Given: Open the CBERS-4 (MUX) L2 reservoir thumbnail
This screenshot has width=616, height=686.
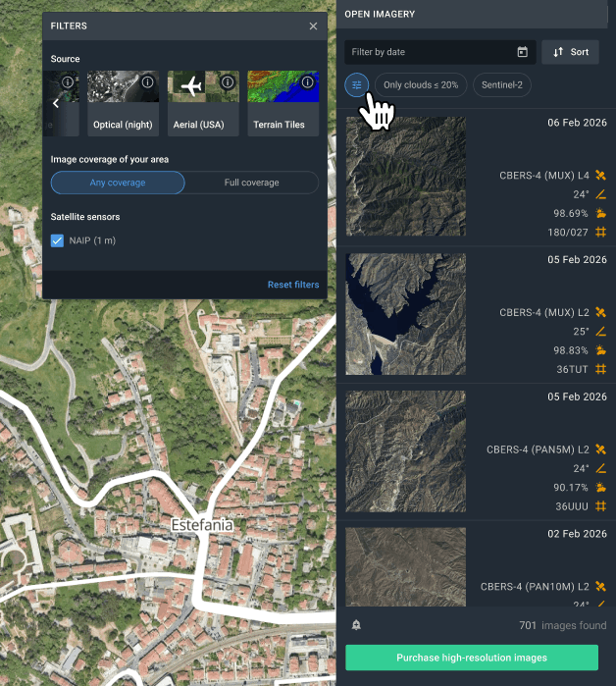Looking at the screenshot, I should coord(406,314).
